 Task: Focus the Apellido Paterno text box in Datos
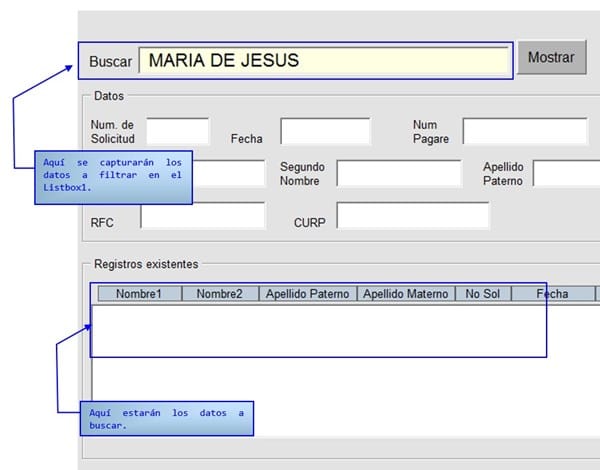(566, 173)
